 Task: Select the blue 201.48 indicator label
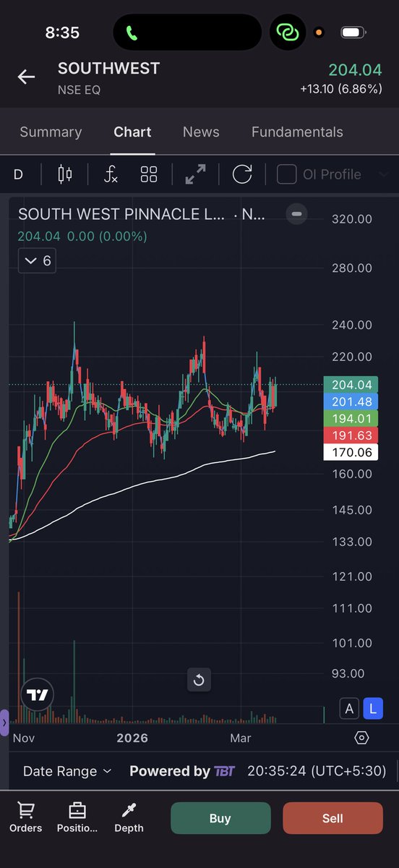351,402
